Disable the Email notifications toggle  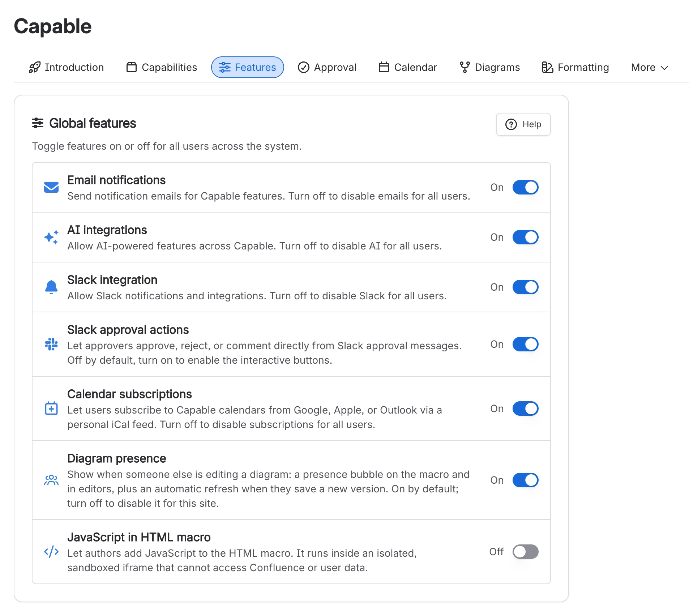[526, 187]
